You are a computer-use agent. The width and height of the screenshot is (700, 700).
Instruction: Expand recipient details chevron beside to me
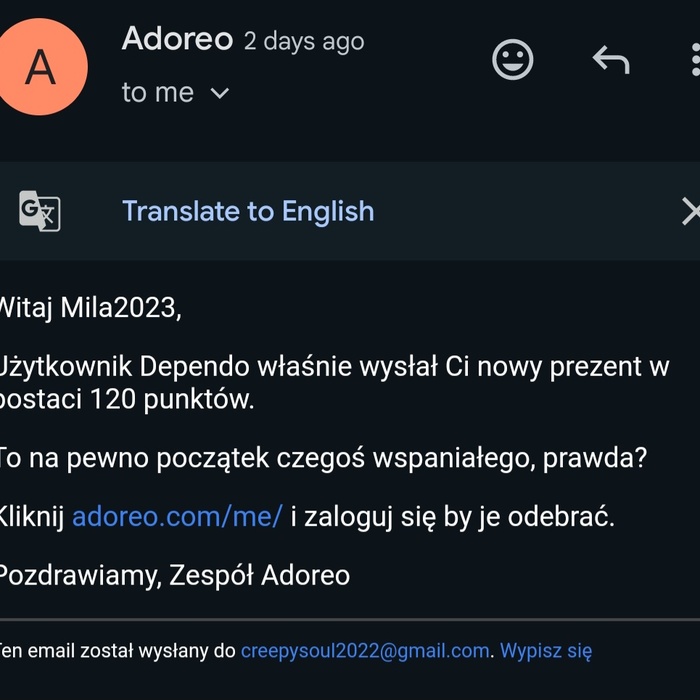pyautogui.click(x=220, y=93)
